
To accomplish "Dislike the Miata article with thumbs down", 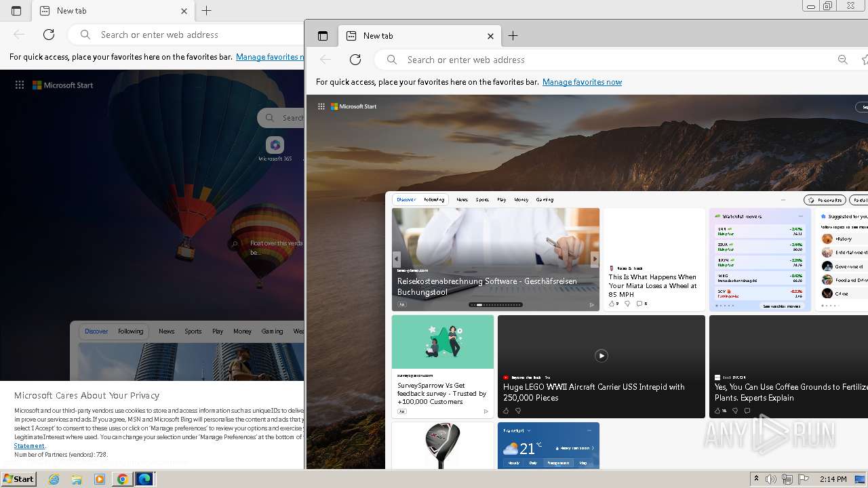I will click(627, 304).
